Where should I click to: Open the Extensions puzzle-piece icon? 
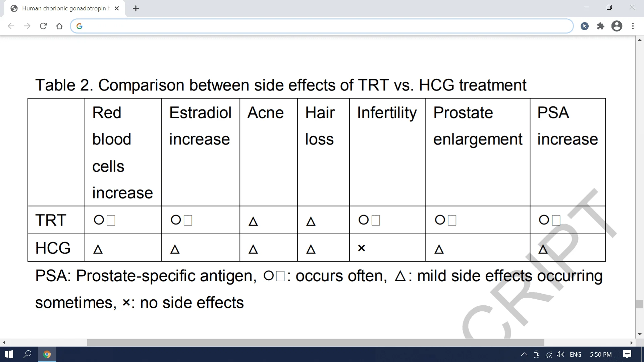coord(601,26)
